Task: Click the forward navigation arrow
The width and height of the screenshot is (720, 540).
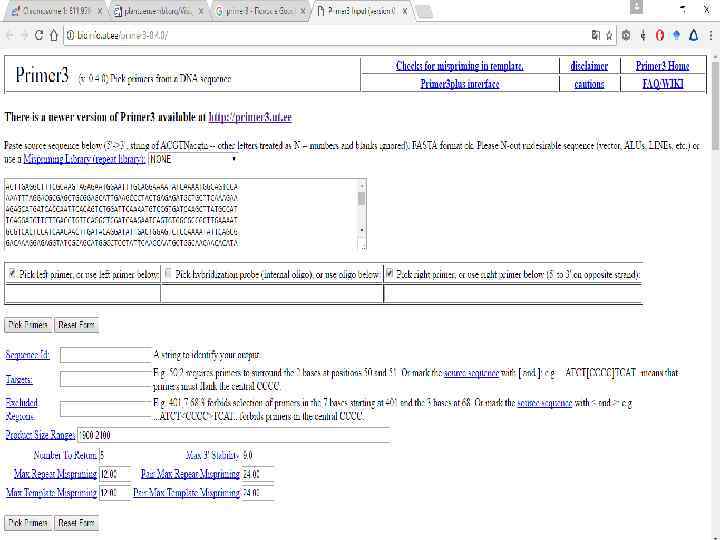Action: click(x=24, y=35)
